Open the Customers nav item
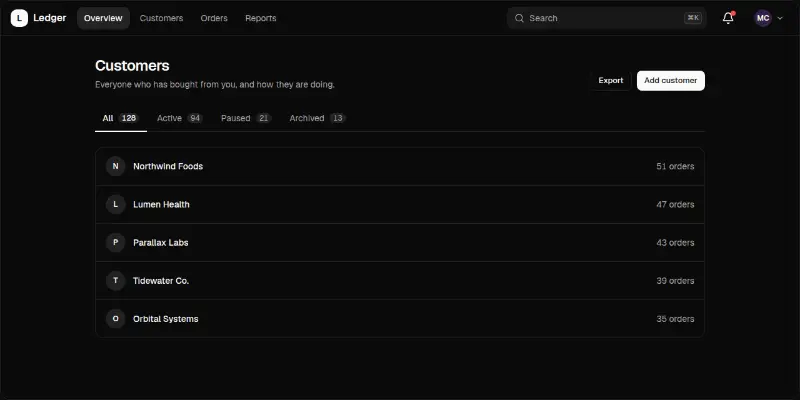The height and width of the screenshot is (400, 800). 161,18
